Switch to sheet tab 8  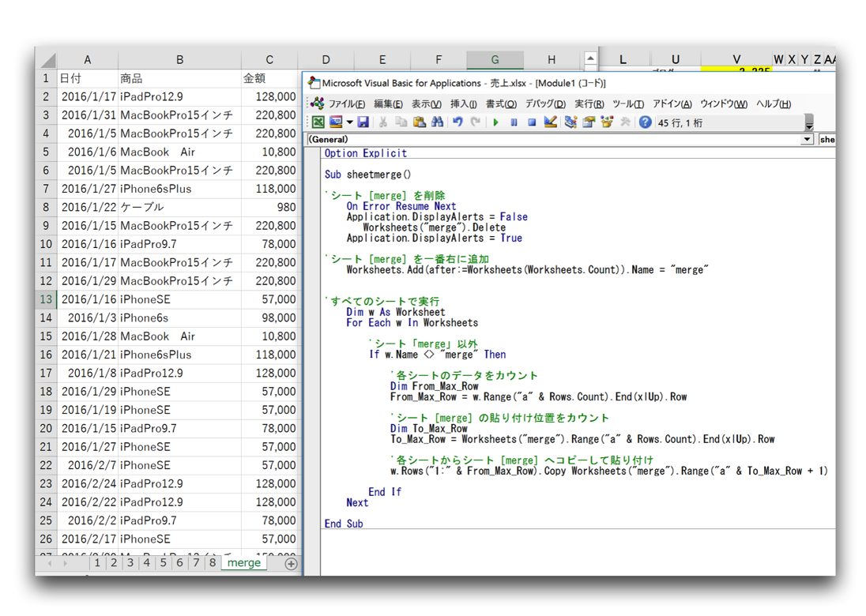[213, 562]
